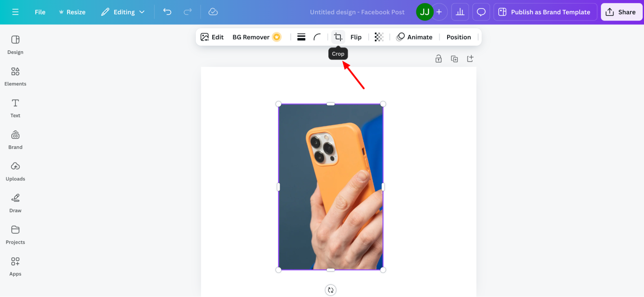
Task: Click bottom-right corner resize handle
Action: (x=383, y=270)
